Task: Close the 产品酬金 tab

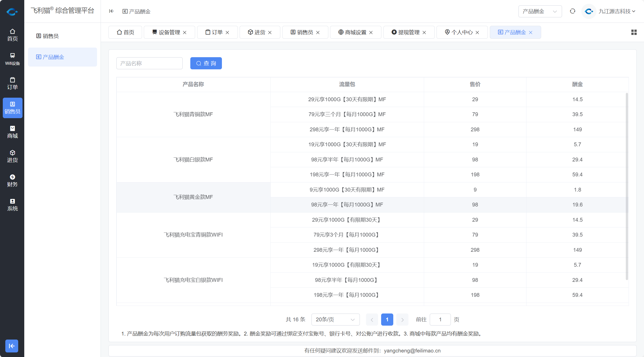Action: tap(531, 33)
